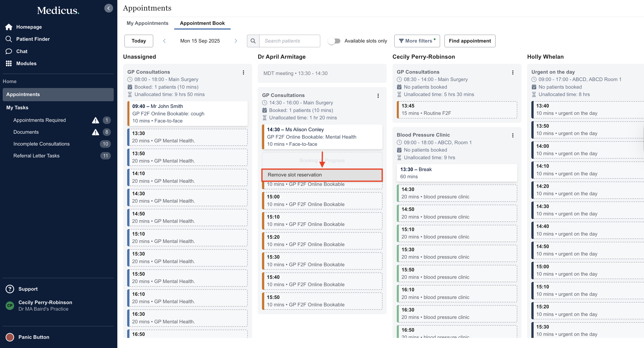Select 14:30 blood pressure clinic slot
Image resolution: width=644 pixels, height=348 pixels.
pyautogui.click(x=457, y=193)
